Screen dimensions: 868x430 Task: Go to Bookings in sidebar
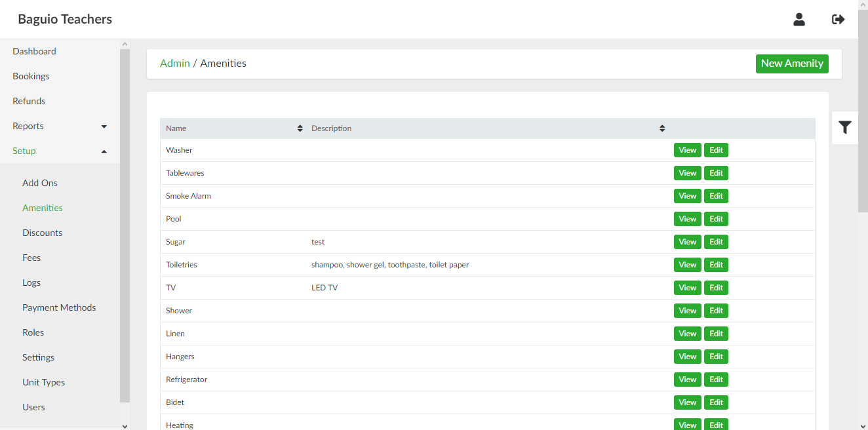coord(31,76)
